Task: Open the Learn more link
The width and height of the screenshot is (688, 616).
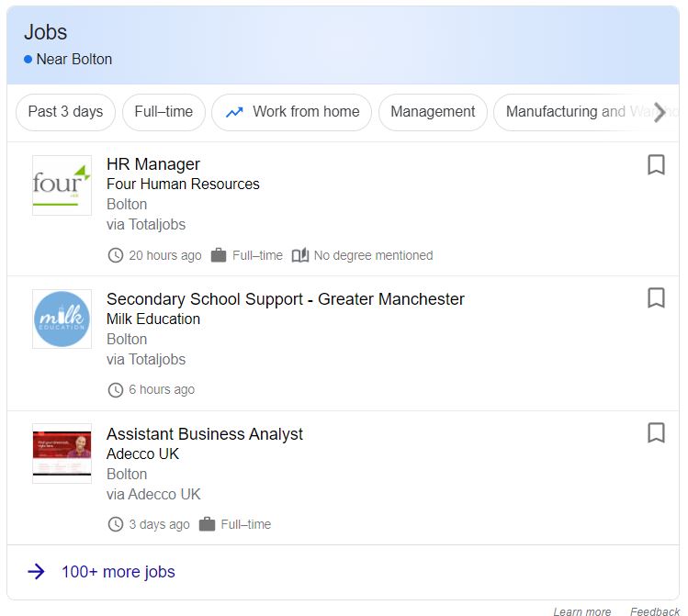Action: (x=581, y=610)
